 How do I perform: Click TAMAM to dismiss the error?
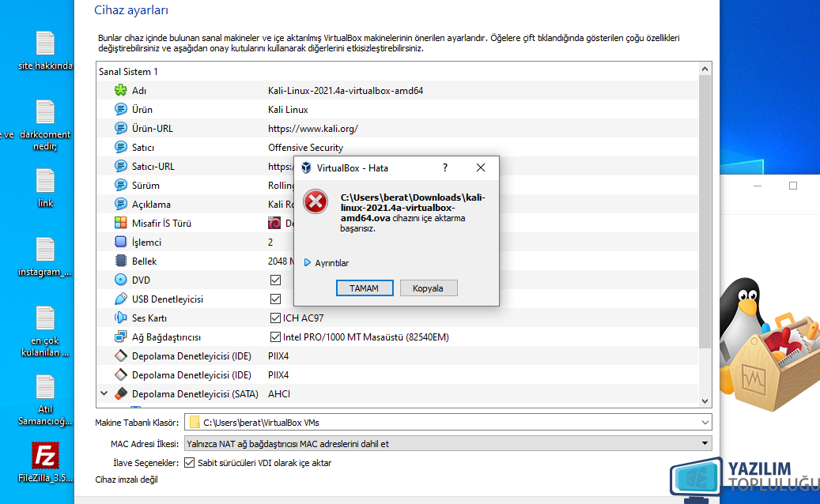click(365, 288)
